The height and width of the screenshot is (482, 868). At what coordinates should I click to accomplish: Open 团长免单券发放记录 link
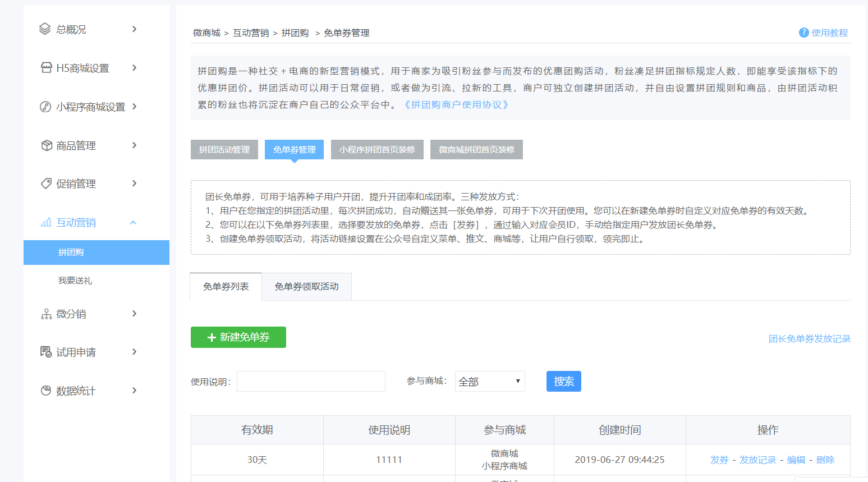810,338
